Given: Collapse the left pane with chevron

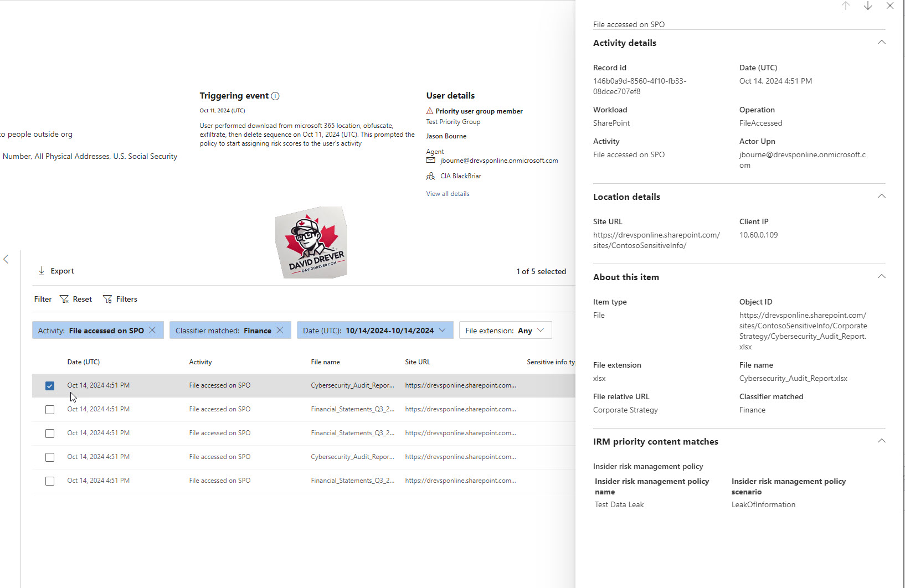Looking at the screenshot, I should point(6,259).
